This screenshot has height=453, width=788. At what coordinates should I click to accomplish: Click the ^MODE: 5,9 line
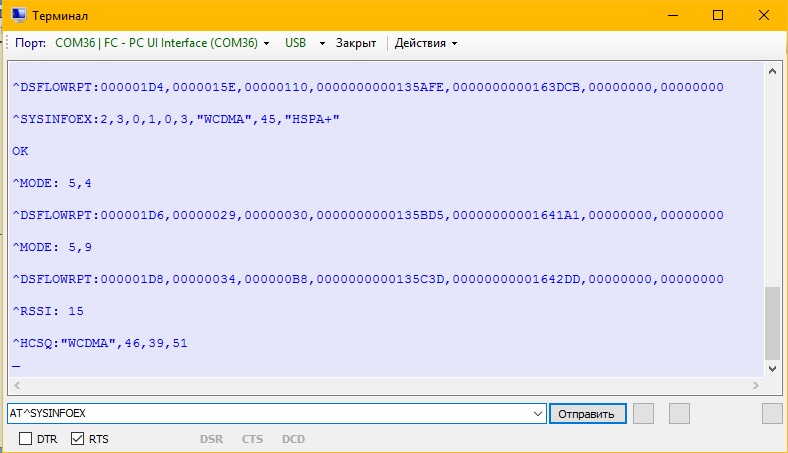pos(52,247)
